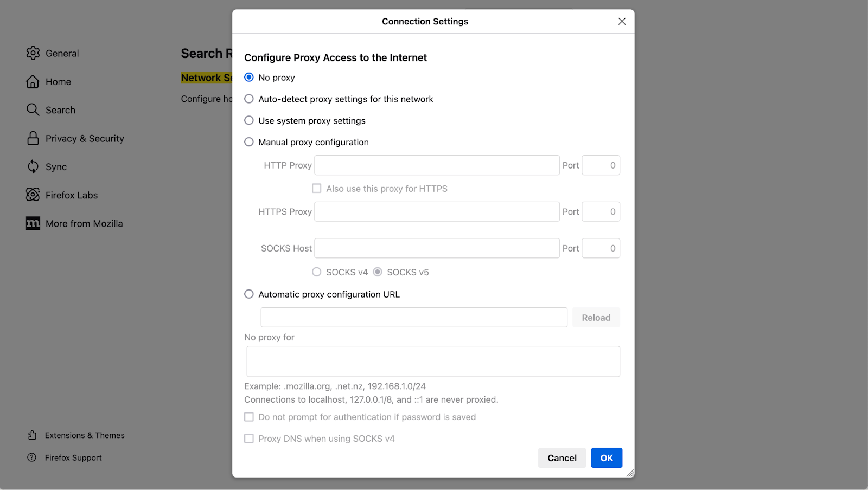Click the Sync label in sidebar
This screenshot has height=490, width=868.
(56, 167)
